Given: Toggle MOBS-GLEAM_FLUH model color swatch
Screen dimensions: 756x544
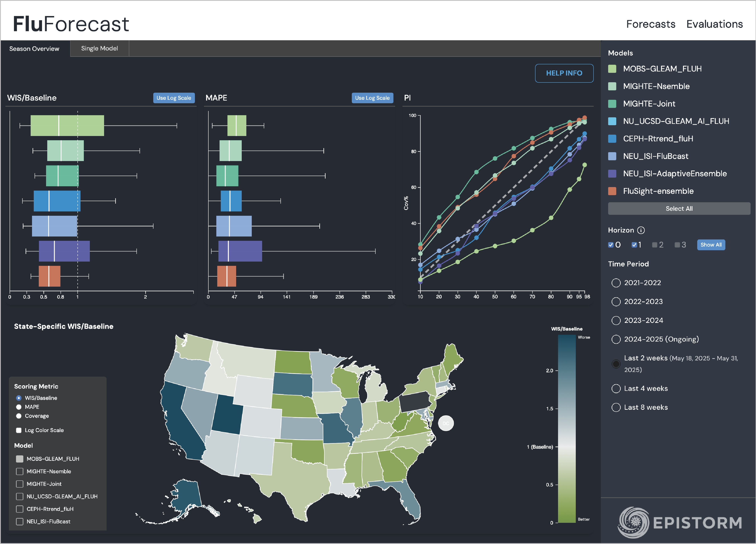Looking at the screenshot, I should coord(612,69).
